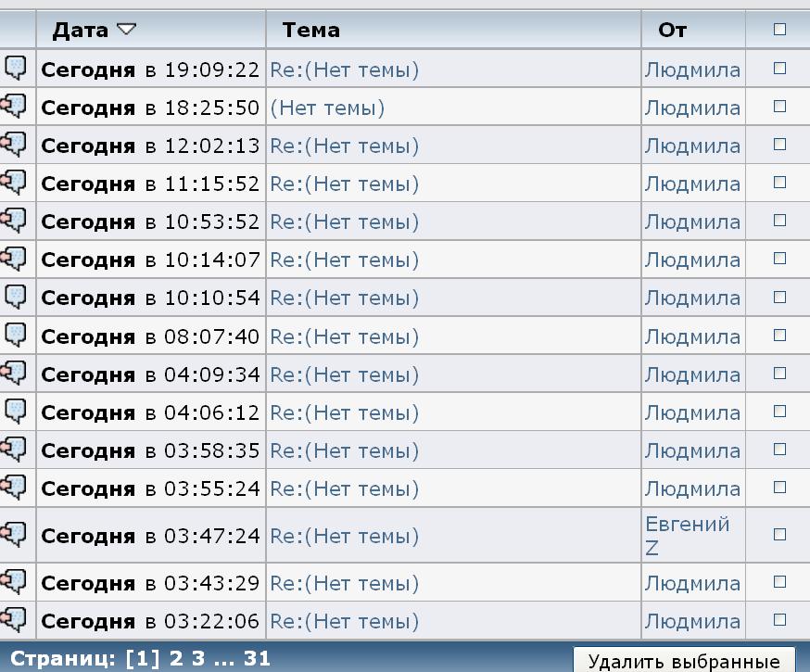Go to page 3 of messages
The image size is (810, 672).
198,659
